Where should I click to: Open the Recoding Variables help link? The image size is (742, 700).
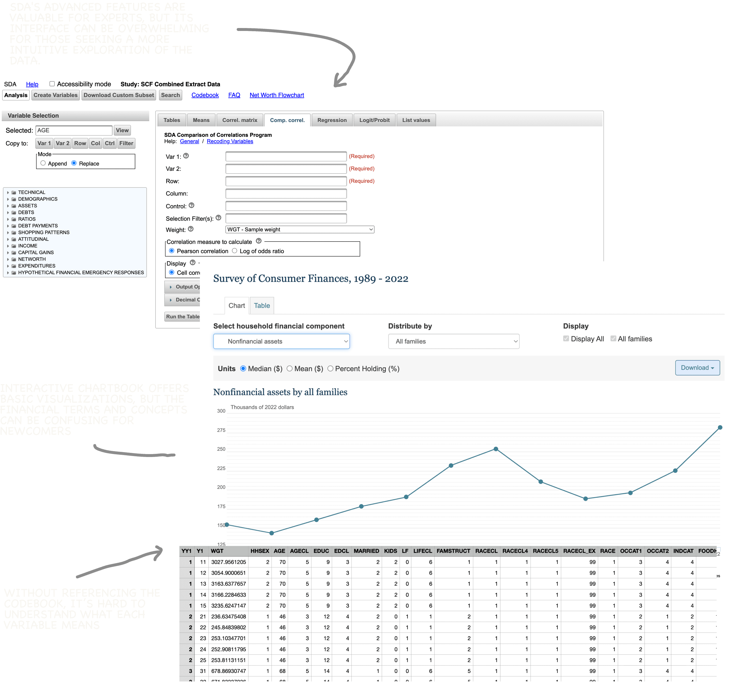230,141
